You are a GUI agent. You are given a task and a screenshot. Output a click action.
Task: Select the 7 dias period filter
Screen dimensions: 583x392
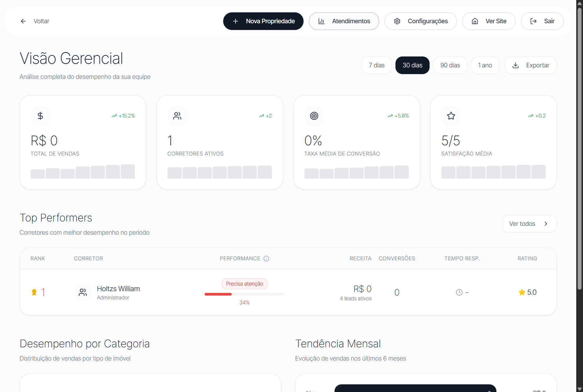click(377, 65)
